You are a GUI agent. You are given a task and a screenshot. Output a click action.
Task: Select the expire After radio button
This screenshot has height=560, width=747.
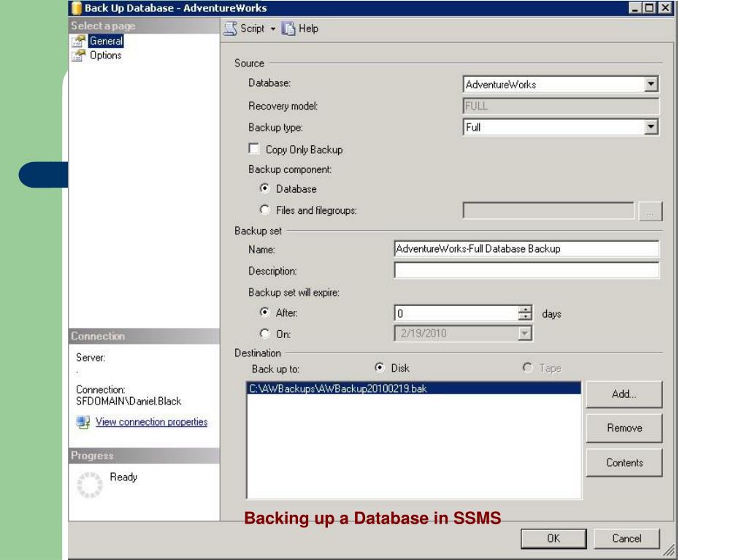pyautogui.click(x=265, y=312)
